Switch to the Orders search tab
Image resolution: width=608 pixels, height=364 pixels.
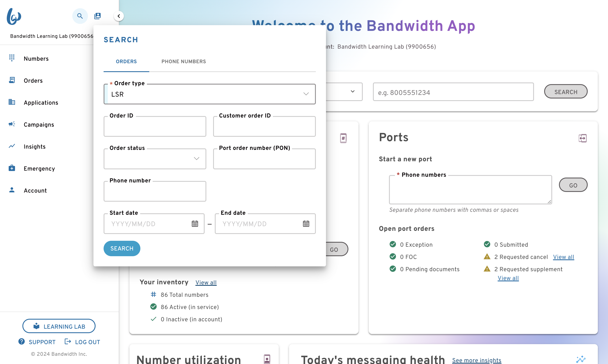(126, 62)
